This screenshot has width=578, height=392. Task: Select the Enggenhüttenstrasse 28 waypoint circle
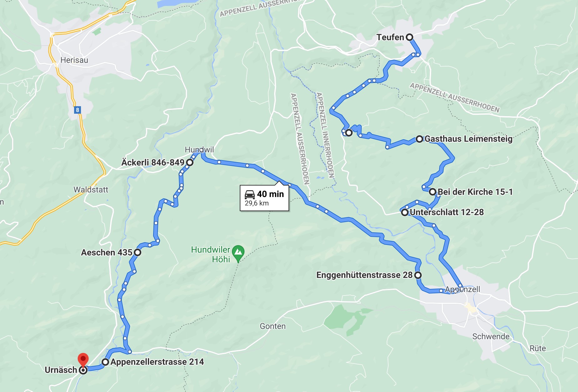pyautogui.click(x=418, y=275)
